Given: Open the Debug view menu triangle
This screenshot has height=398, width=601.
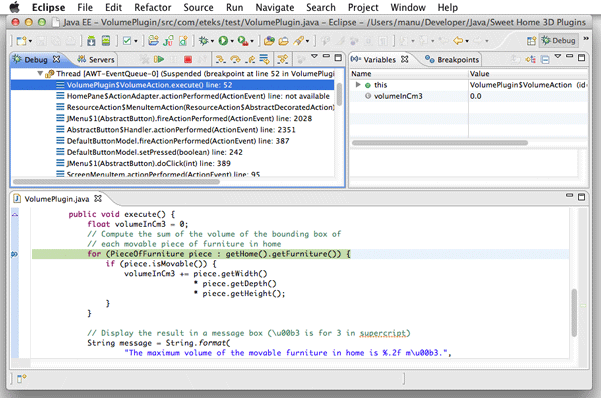Looking at the screenshot, I should (x=314, y=56).
